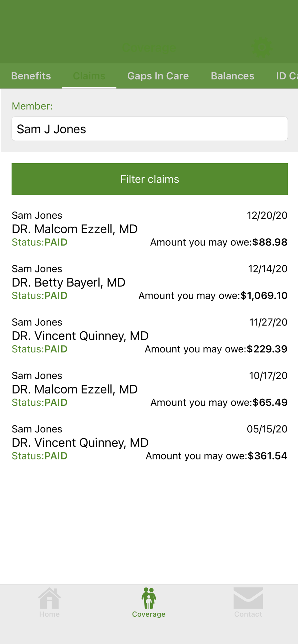Switch to the Benefits tab
Image resolution: width=298 pixels, height=644 pixels.
point(31,76)
